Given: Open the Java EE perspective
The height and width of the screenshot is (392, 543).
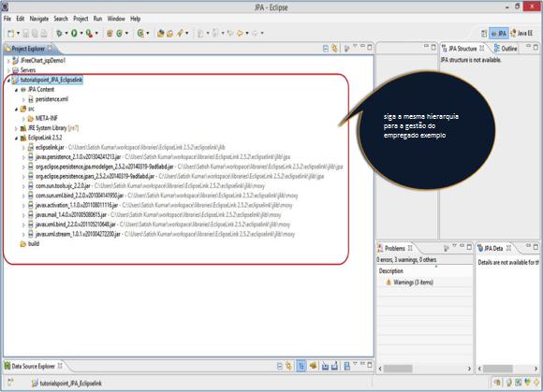Looking at the screenshot, I should 521,34.
